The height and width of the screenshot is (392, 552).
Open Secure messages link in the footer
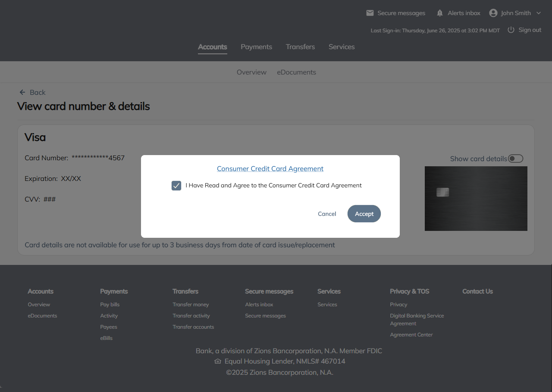pos(266,316)
